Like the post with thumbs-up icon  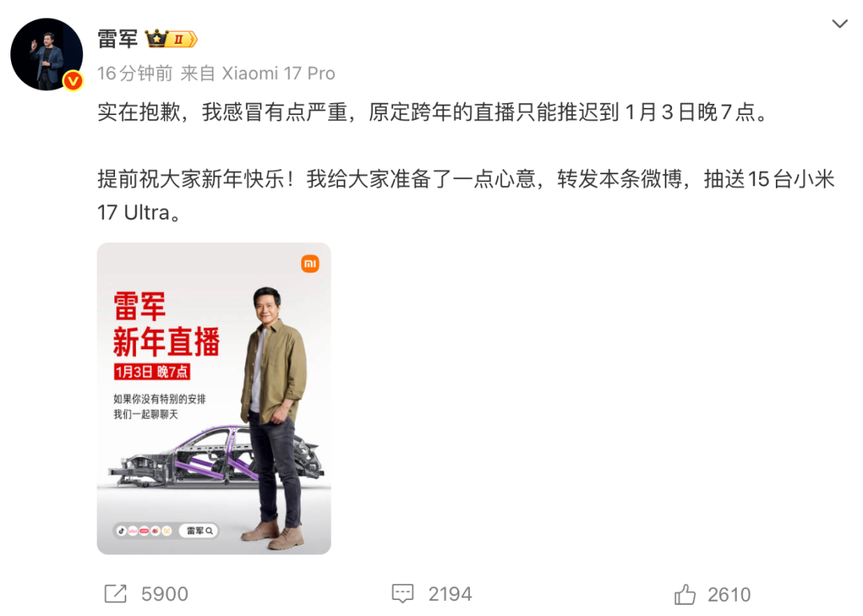tap(685, 594)
